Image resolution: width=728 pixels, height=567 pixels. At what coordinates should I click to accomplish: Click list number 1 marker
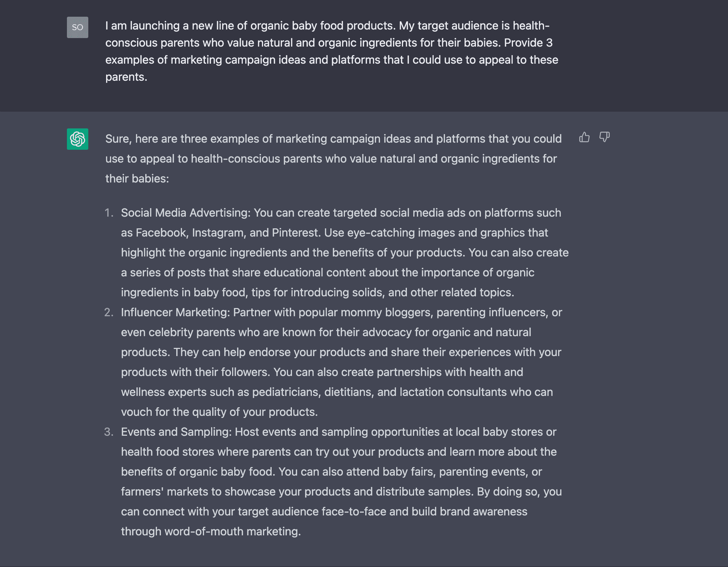point(109,213)
